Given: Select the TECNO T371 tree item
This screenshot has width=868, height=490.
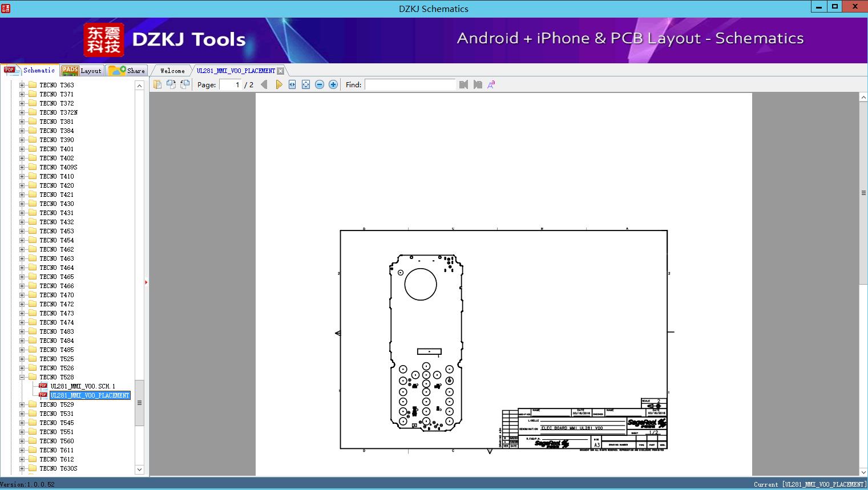Looking at the screenshot, I should pos(56,94).
